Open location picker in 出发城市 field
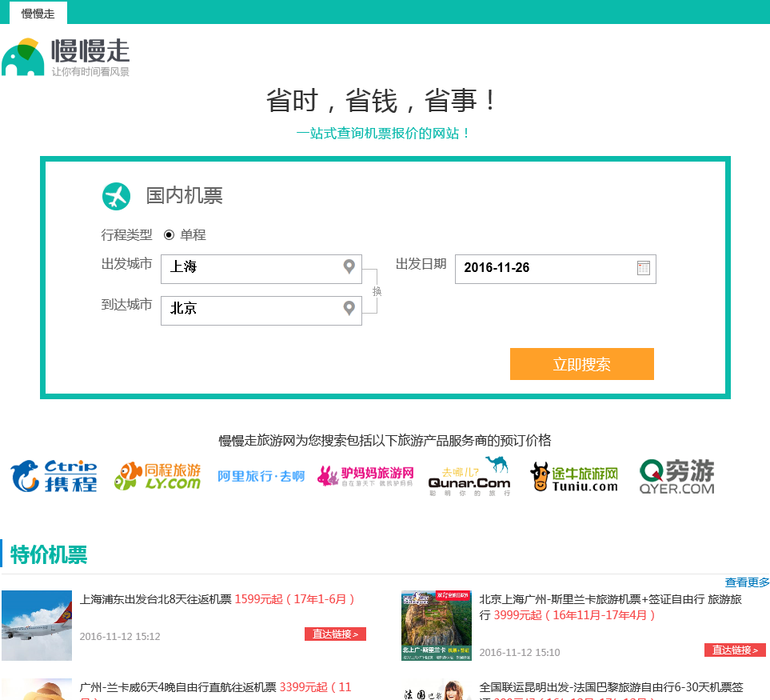This screenshot has width=770, height=700. 349,266
